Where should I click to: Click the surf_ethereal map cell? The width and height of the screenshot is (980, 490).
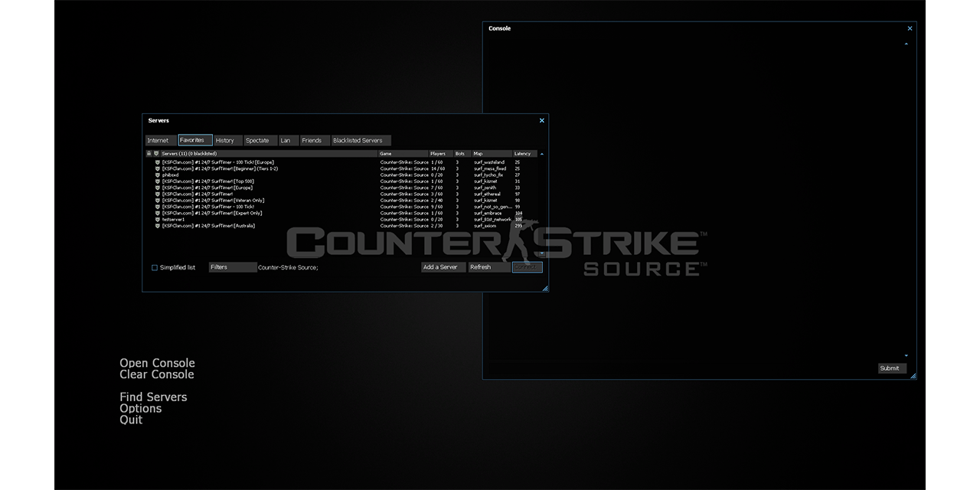[x=487, y=194]
